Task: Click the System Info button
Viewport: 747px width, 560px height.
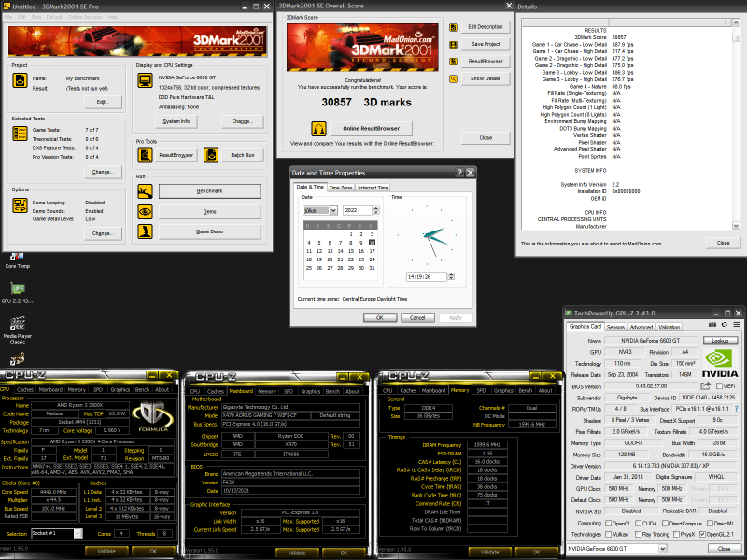Action: pos(176,121)
